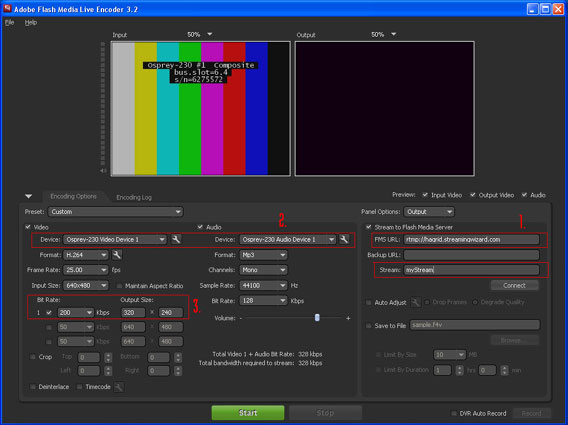Click the Crop Top stepper arrows
The height and width of the screenshot is (425, 568).
point(108,358)
